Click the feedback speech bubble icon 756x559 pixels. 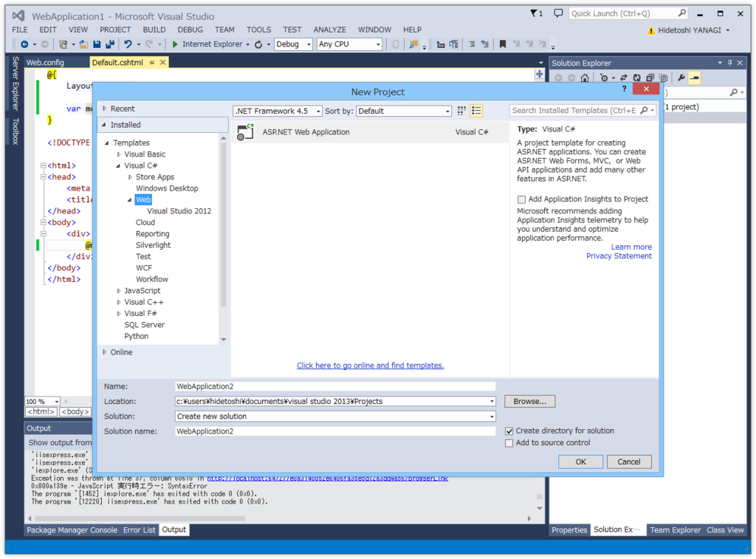tap(558, 13)
